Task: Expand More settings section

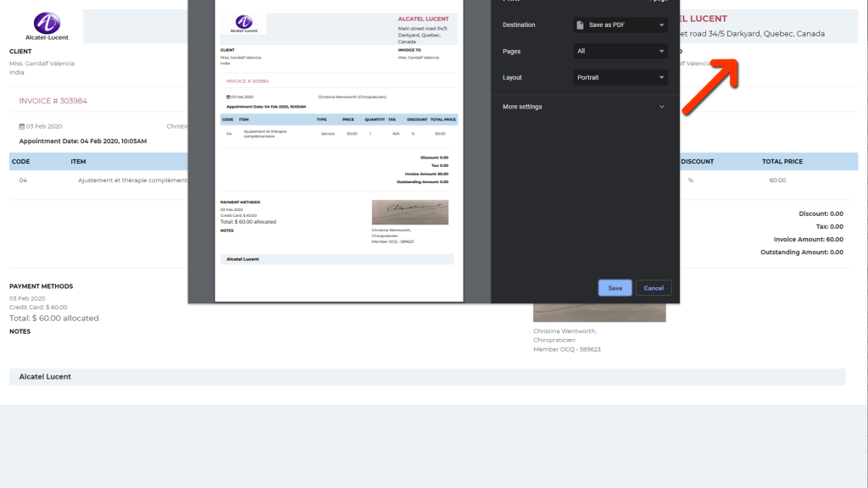Action: pos(583,107)
